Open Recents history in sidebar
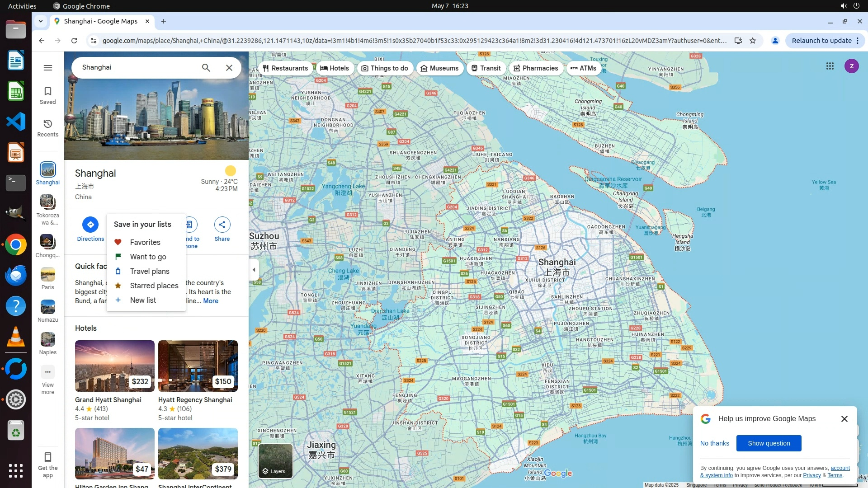Screen dimensions: 868x488 48,127
